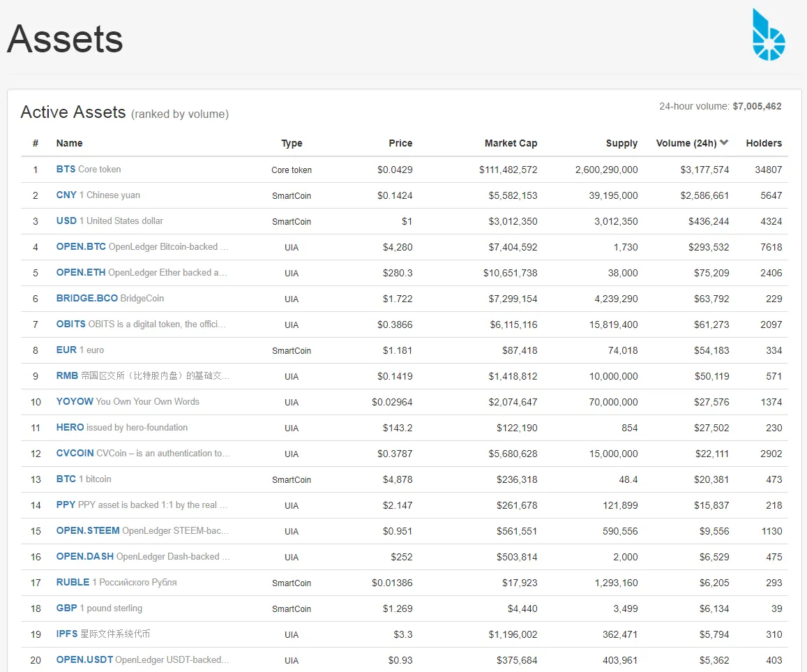Go to the OPEN.ETH asset
This screenshot has width=807, height=672.
(81, 272)
